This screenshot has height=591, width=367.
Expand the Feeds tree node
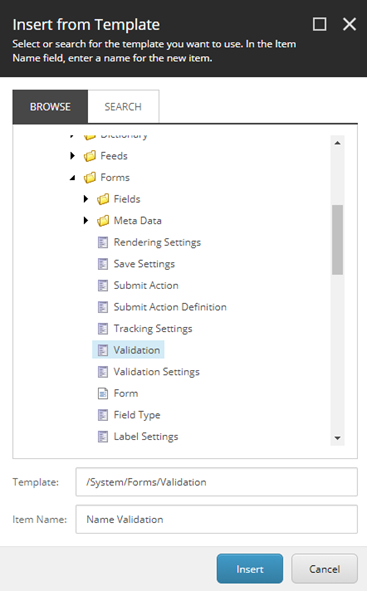(73, 156)
